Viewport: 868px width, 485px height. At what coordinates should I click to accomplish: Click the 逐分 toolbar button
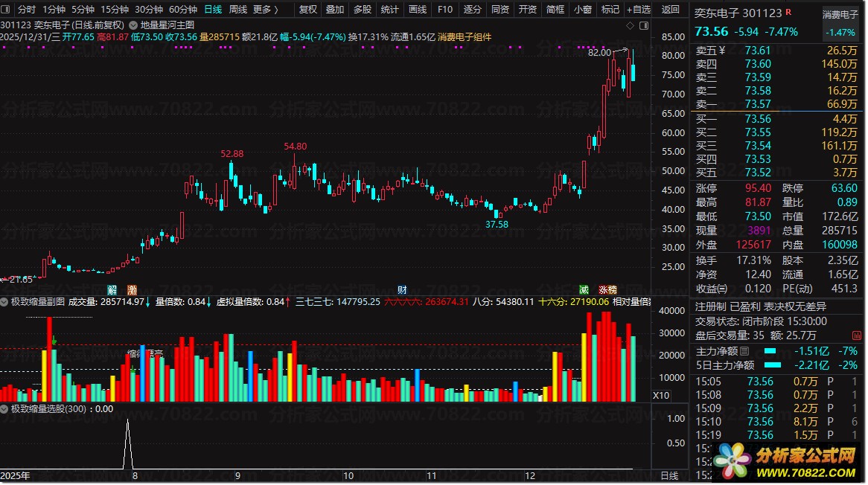[473, 10]
